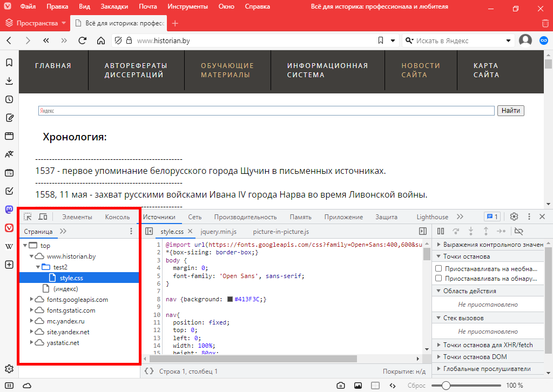Click the inspect element picker icon

click(28, 217)
